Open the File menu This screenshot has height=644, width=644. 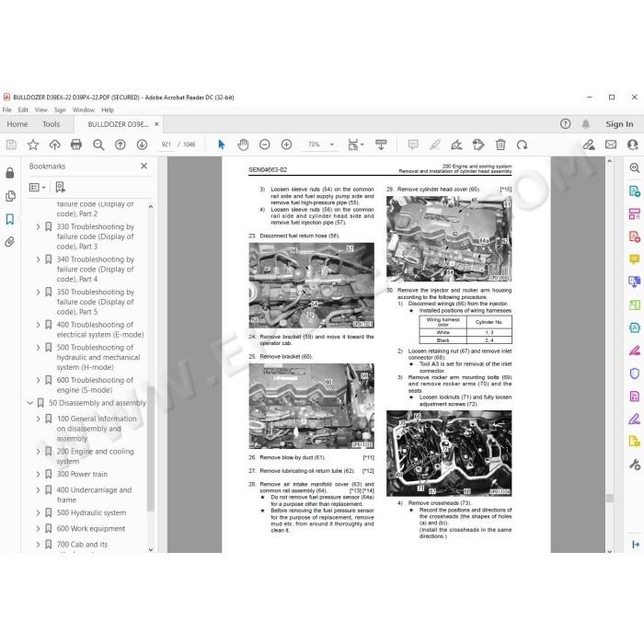[x=7, y=110]
